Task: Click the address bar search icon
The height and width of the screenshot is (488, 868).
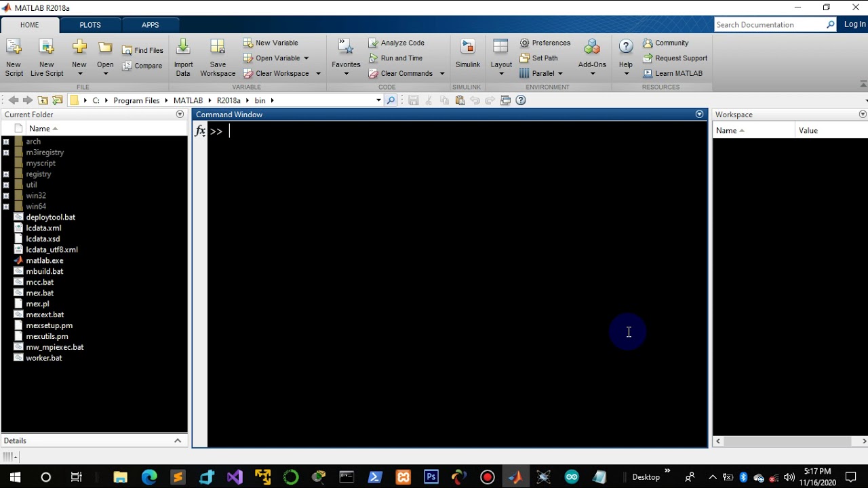Action: [391, 100]
